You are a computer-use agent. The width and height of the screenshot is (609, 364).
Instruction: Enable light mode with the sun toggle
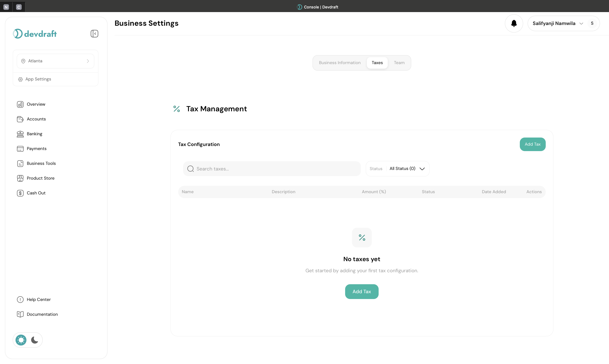(x=21, y=340)
